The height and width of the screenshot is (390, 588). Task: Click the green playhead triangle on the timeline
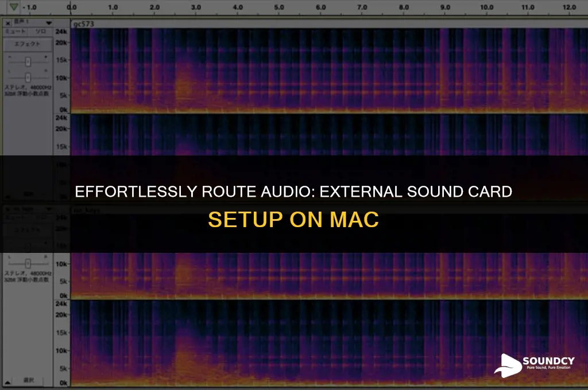tap(14, 7)
